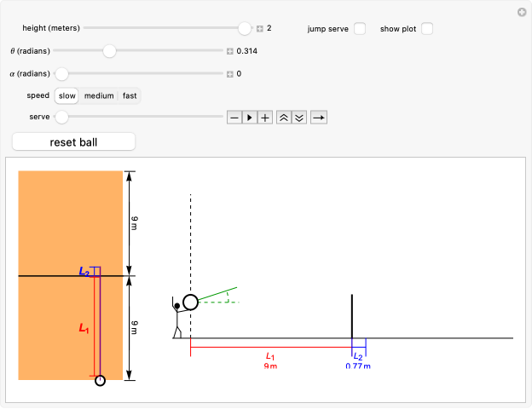The image size is (532, 409).
Task: Click the double down-arrow slower animation button
Action: [x=298, y=118]
